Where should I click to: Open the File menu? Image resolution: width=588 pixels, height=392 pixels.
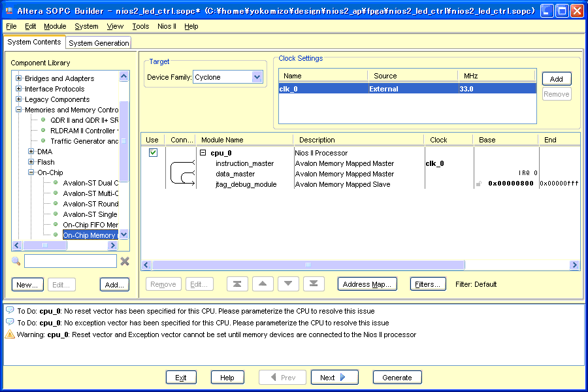pyautogui.click(x=11, y=26)
